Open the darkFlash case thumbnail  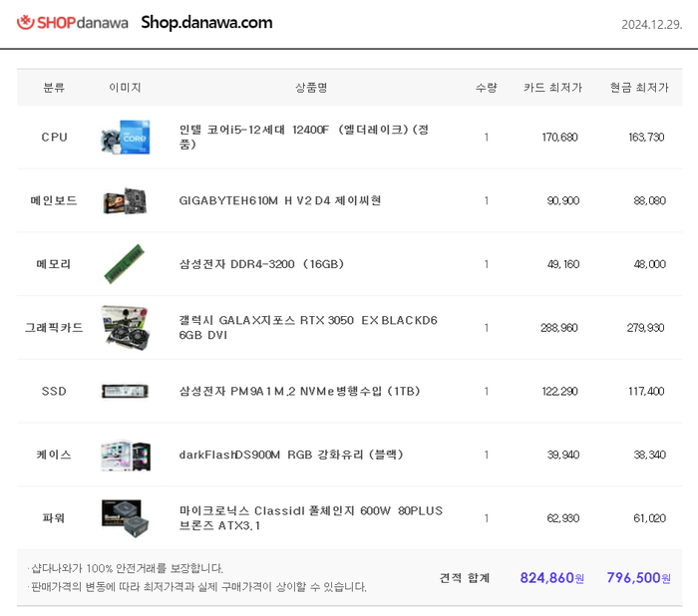coord(126,455)
